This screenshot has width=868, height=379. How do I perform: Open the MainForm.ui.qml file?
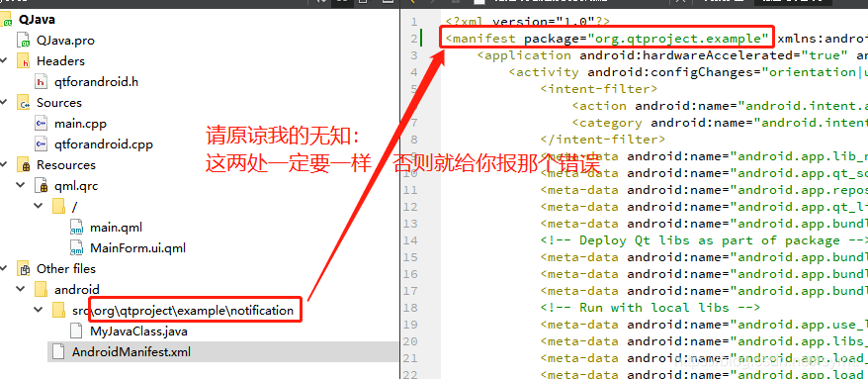pos(137,247)
